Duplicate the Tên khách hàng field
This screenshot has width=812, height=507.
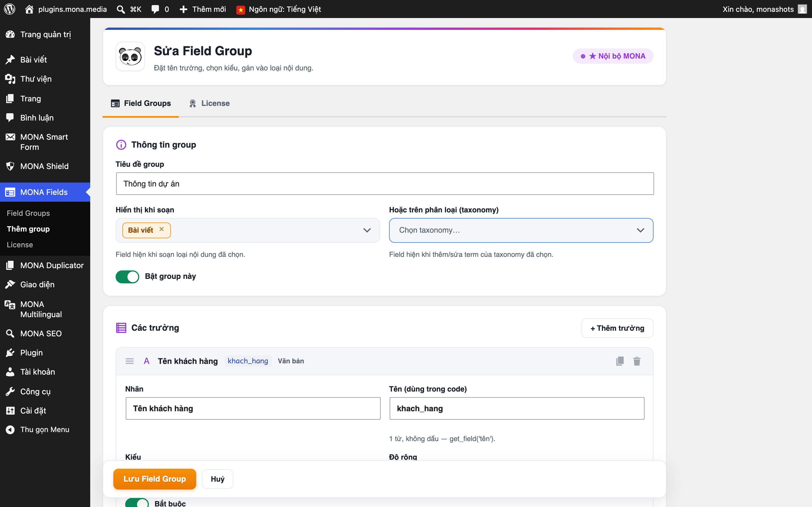coord(620,361)
